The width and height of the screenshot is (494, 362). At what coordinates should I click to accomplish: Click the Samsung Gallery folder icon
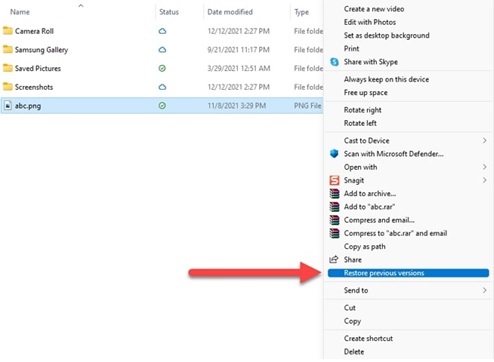pyautogui.click(x=8, y=50)
